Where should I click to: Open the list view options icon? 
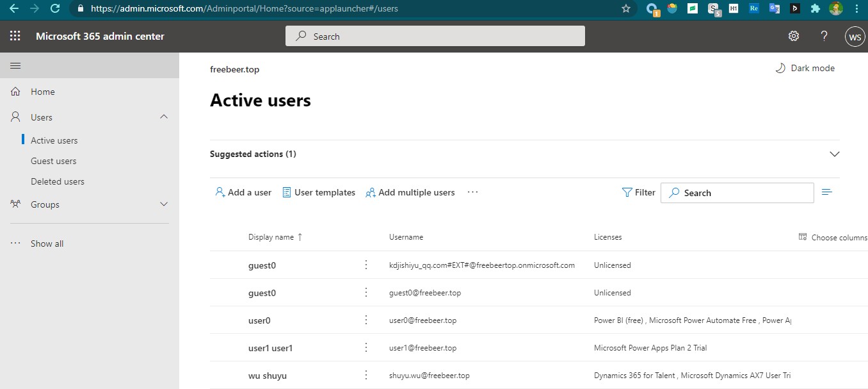pos(826,192)
